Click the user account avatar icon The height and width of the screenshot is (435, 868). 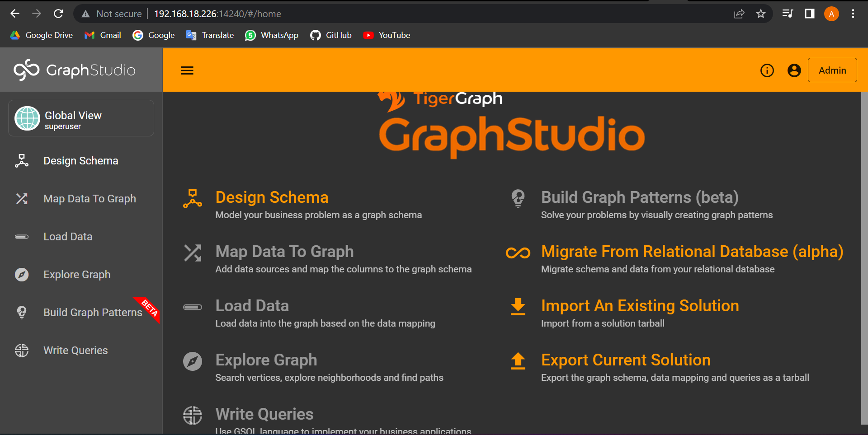point(794,70)
